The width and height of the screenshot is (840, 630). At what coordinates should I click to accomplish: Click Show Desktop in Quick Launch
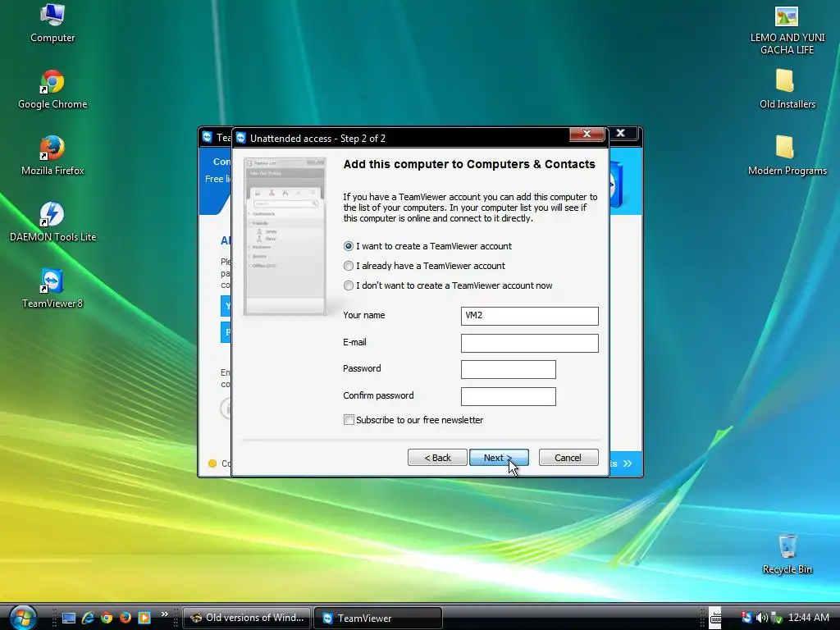[69, 618]
